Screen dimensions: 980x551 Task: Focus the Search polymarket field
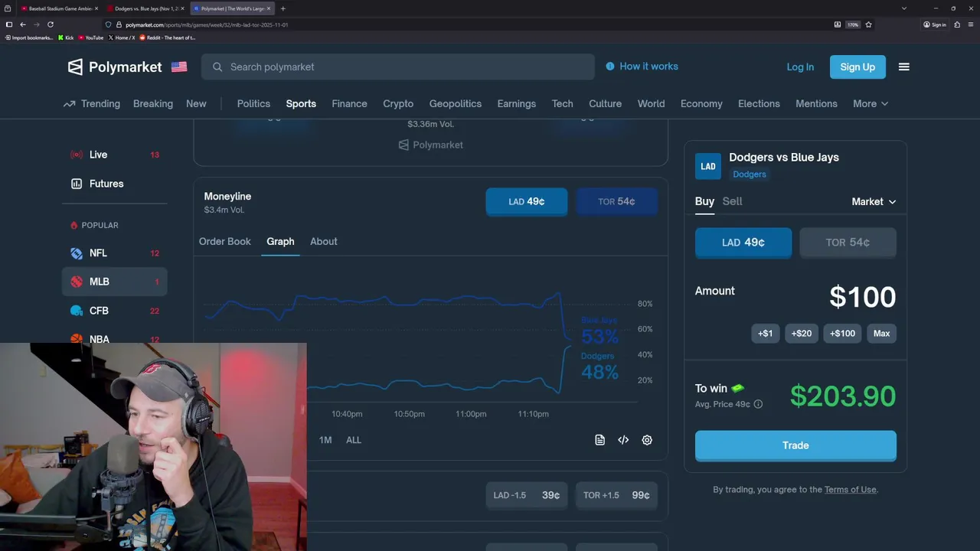tap(398, 67)
